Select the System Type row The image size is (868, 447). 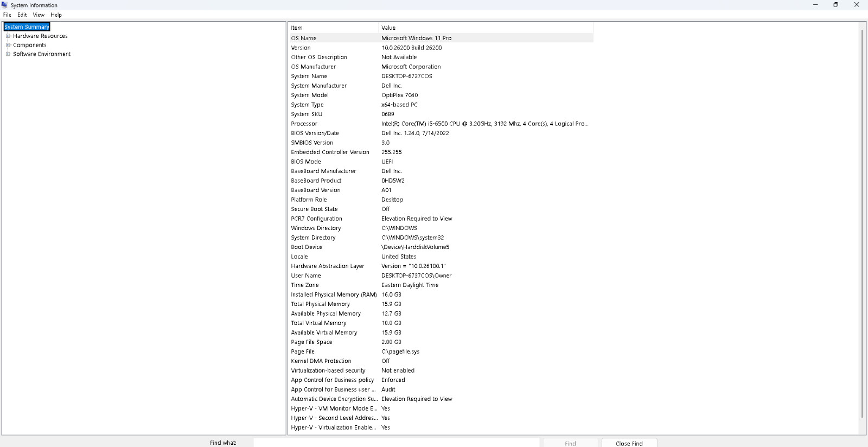pyautogui.click(x=441, y=105)
